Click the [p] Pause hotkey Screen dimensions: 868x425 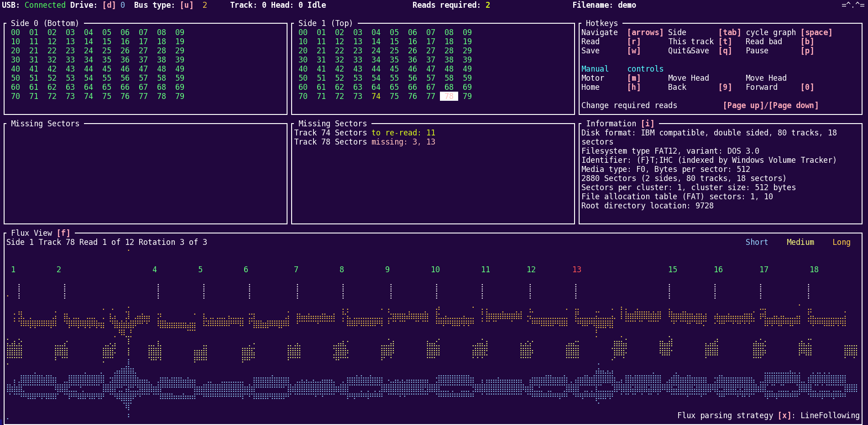(x=807, y=51)
